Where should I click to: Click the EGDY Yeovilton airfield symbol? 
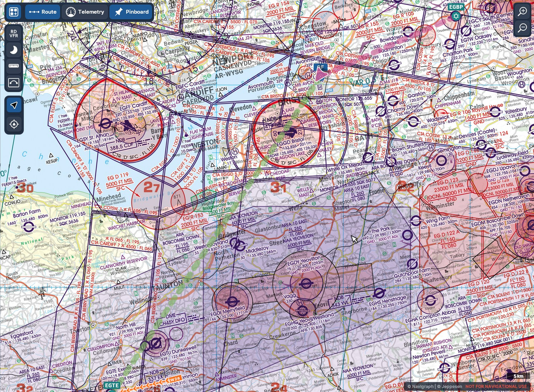[x=305, y=283]
